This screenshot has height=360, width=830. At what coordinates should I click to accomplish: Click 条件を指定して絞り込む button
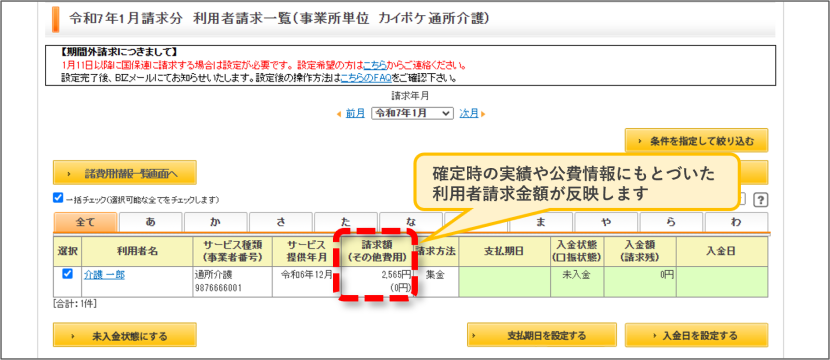(x=696, y=141)
